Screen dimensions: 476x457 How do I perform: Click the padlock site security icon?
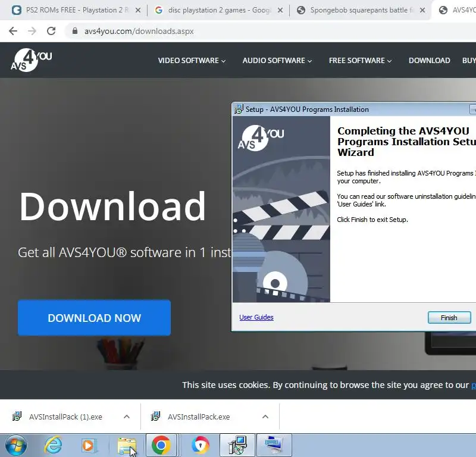(75, 31)
